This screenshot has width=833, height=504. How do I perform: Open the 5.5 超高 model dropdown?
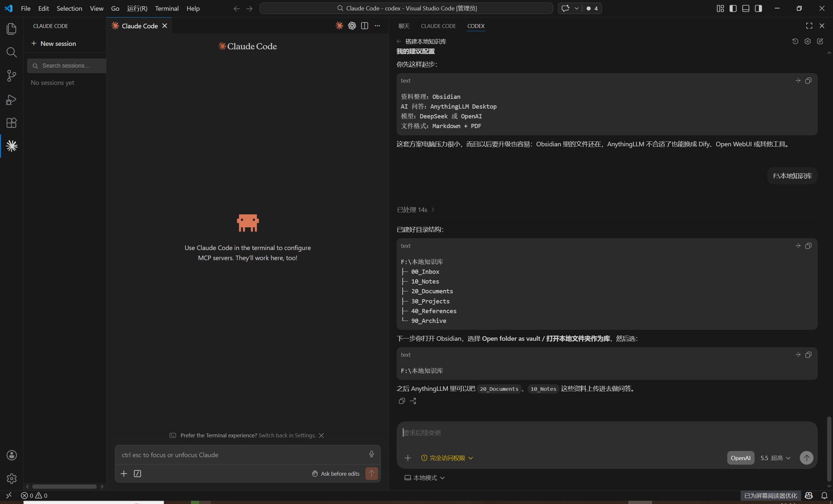pyautogui.click(x=775, y=458)
